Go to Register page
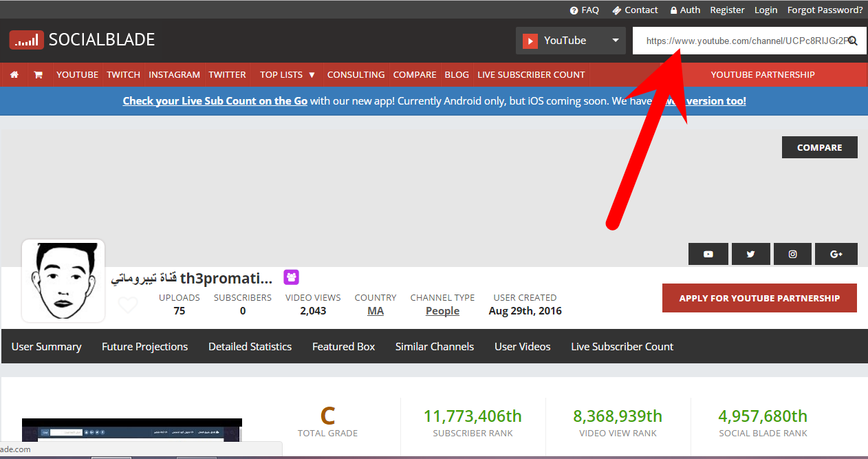Image resolution: width=868 pixels, height=459 pixels. [728, 10]
